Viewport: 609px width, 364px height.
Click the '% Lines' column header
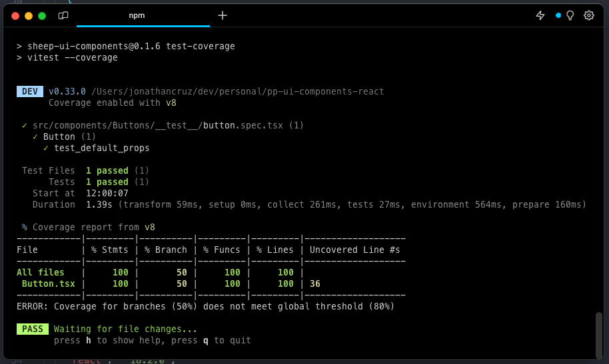(x=275, y=250)
